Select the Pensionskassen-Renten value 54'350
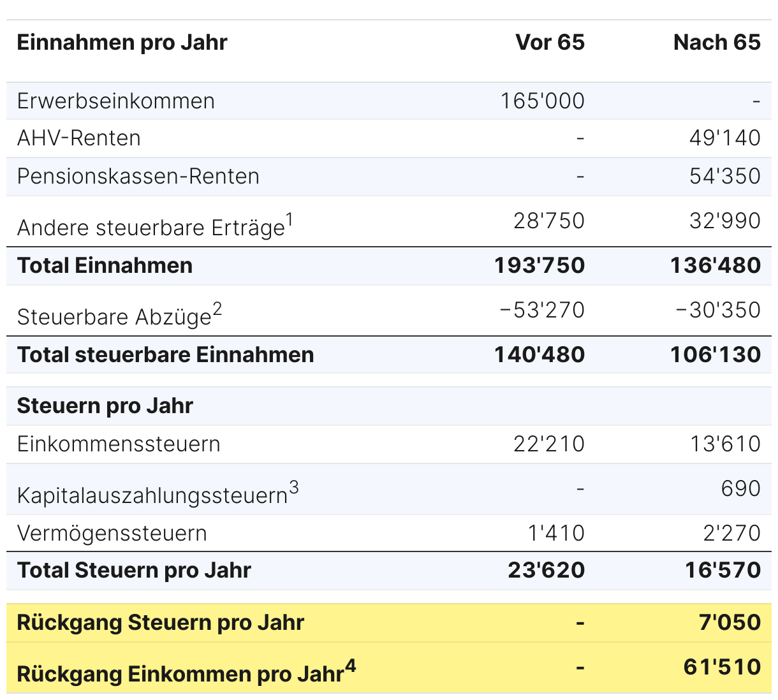The height and width of the screenshot is (700, 778). pyautogui.click(x=724, y=176)
